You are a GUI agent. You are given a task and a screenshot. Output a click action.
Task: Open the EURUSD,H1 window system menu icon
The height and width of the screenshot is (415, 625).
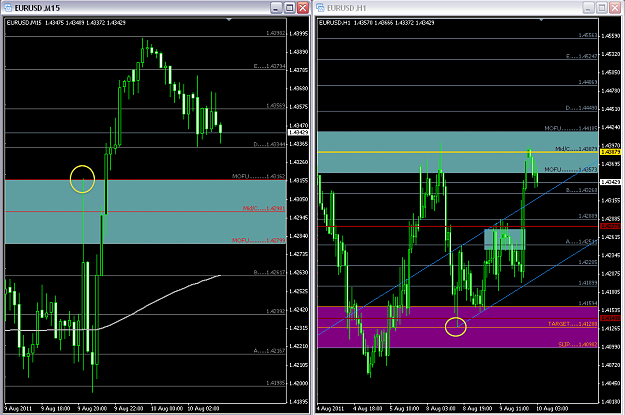(x=320, y=8)
